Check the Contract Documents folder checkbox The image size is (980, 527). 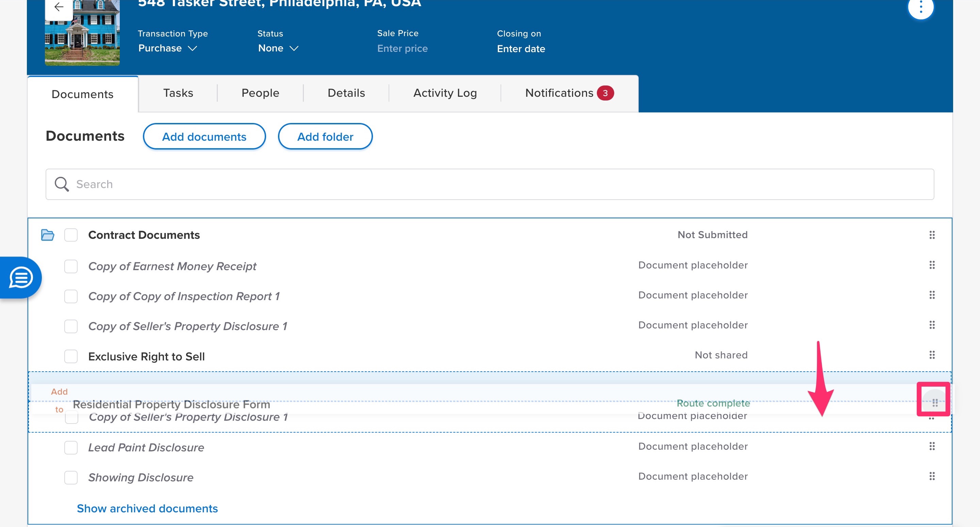[x=71, y=235]
